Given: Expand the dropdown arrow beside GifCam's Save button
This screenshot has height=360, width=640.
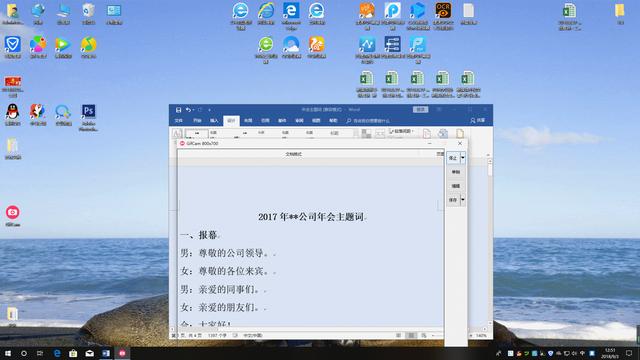Looking at the screenshot, I should [463, 200].
